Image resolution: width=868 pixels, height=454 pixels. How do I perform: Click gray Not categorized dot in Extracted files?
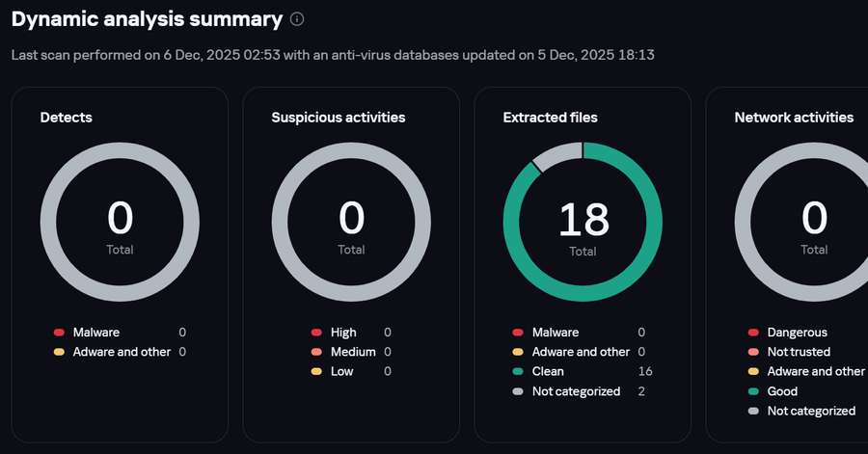point(518,391)
